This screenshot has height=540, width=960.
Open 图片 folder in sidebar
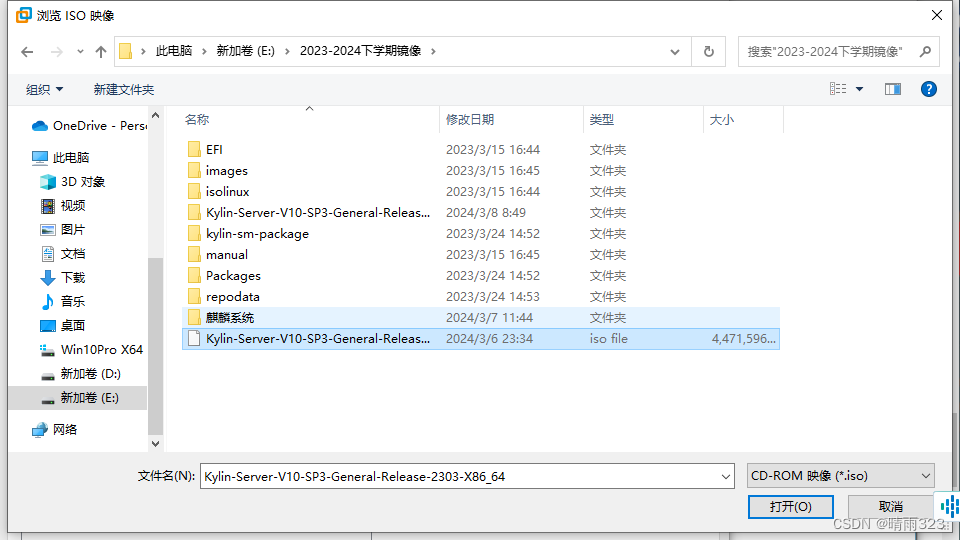coord(63,230)
